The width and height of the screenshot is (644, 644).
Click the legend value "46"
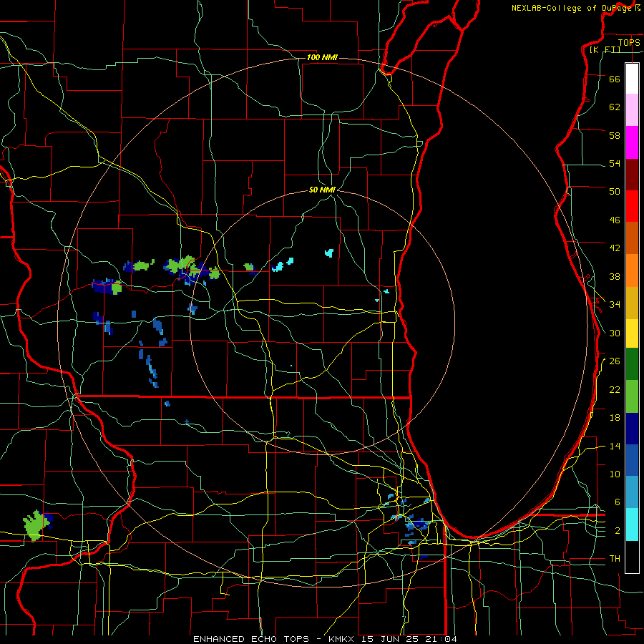pyautogui.click(x=615, y=220)
